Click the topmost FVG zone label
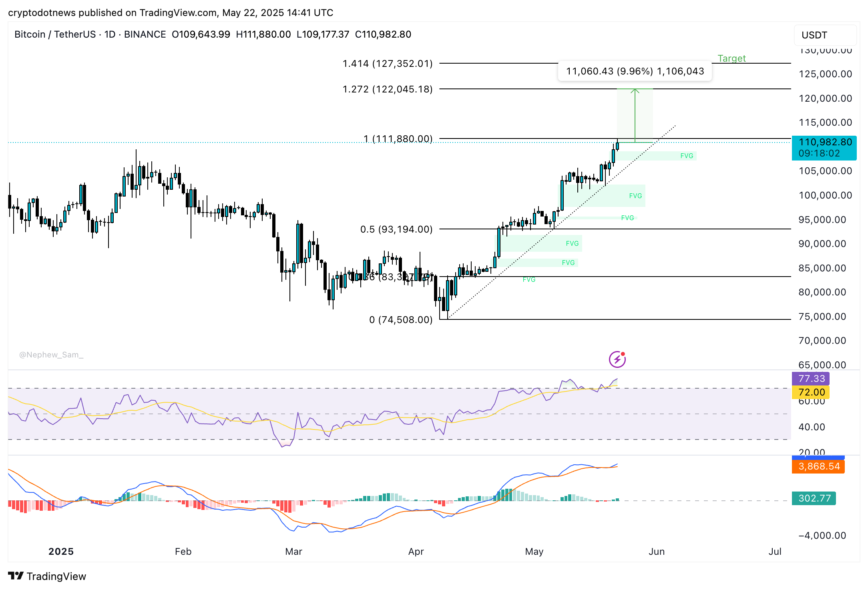The height and width of the screenshot is (590, 868). pyautogui.click(x=686, y=156)
